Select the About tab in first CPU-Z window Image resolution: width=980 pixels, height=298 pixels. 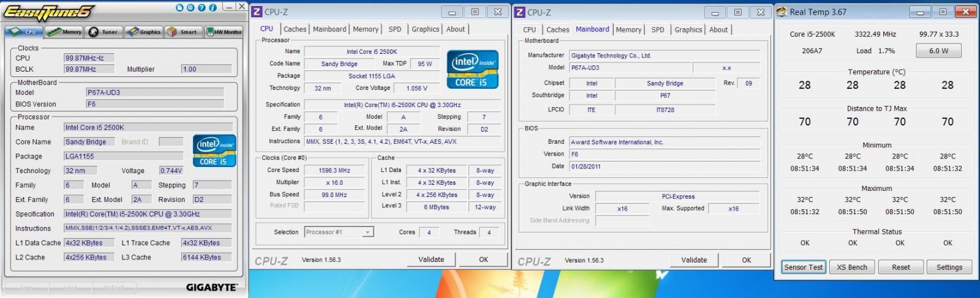(455, 29)
